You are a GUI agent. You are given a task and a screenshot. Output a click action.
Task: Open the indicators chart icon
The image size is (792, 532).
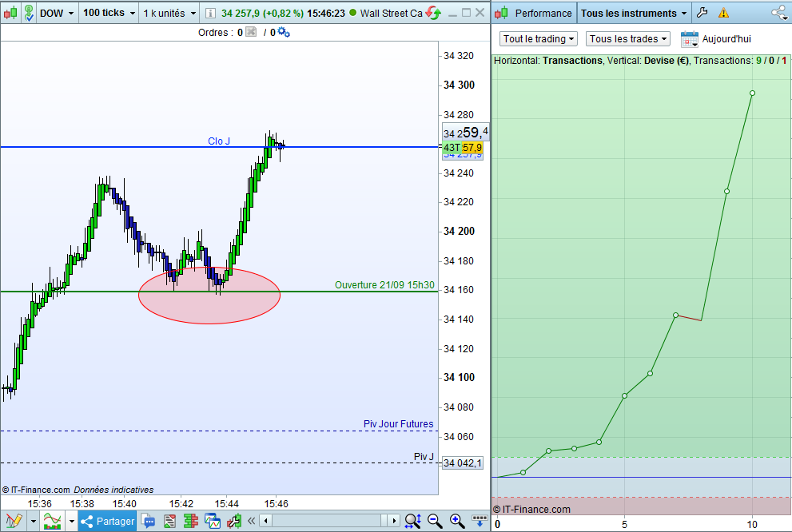point(53,521)
